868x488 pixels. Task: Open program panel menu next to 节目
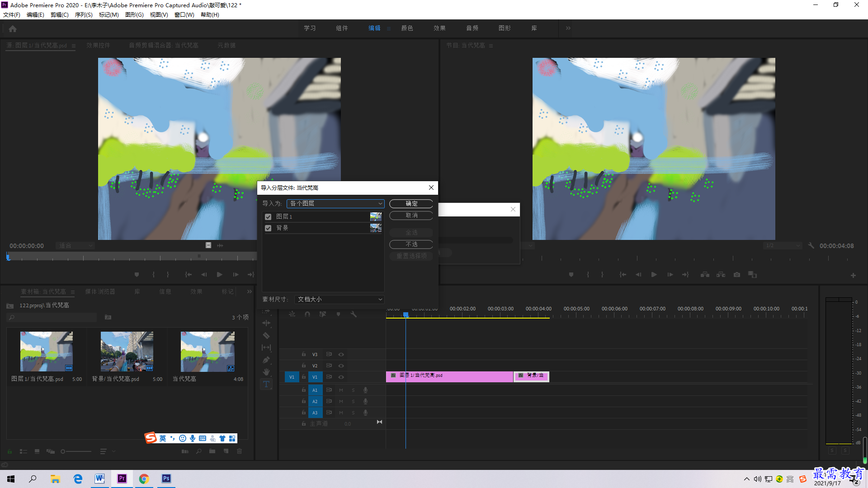coord(491,46)
